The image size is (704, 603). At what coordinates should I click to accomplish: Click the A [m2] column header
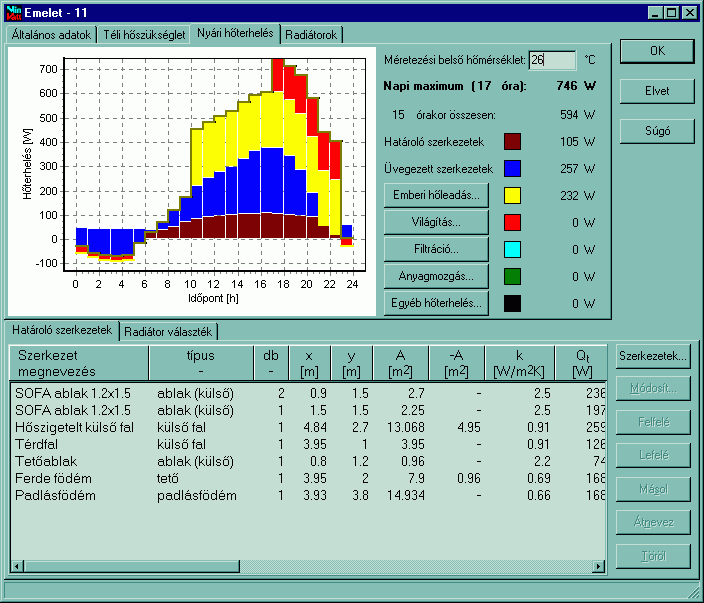click(400, 363)
